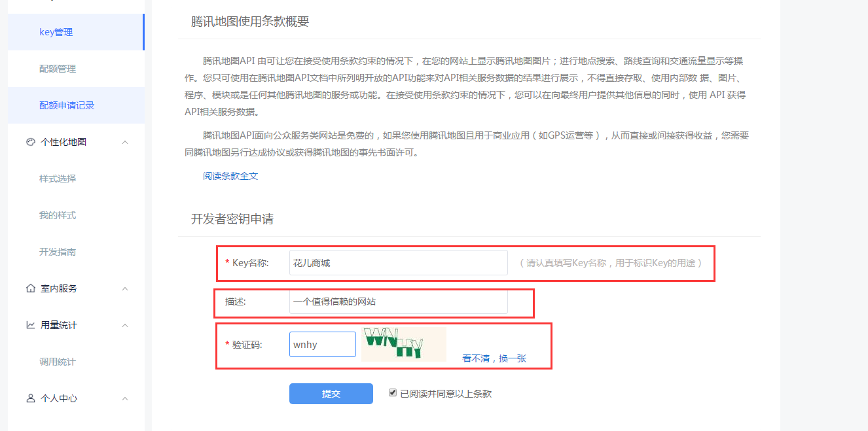
Task: Click the 提交 button
Action: point(331,394)
